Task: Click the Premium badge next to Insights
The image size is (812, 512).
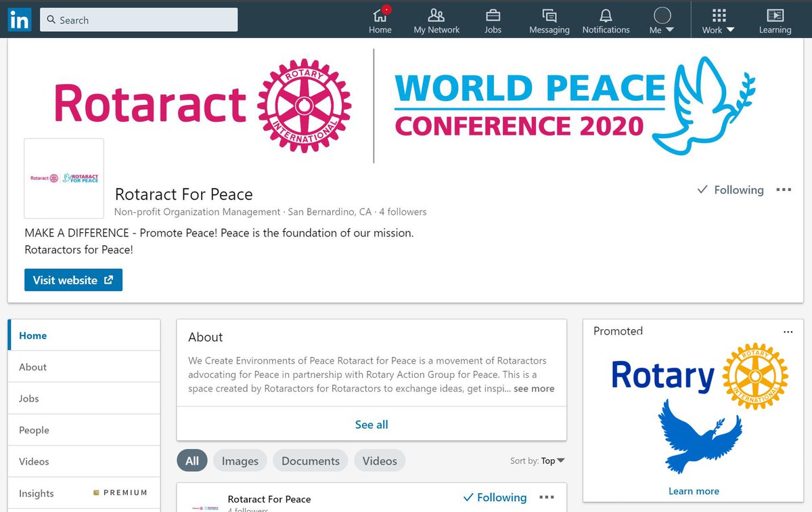Action: 120,492
